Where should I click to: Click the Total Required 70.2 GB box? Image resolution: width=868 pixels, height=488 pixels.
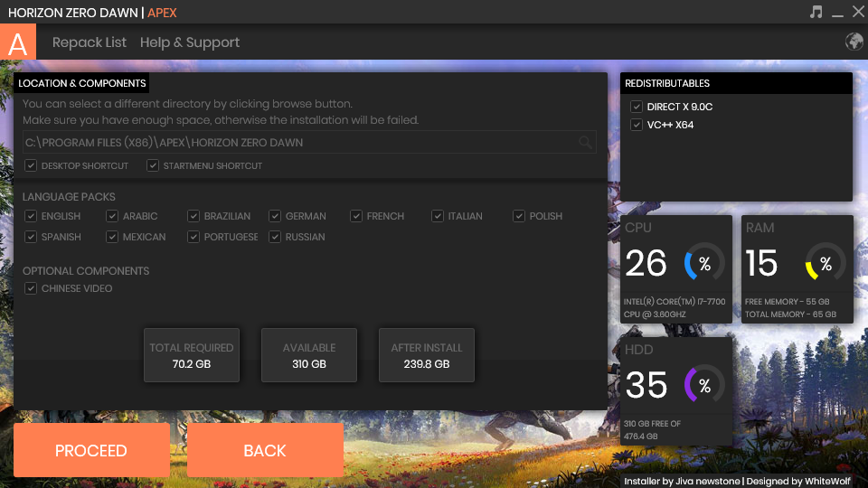click(x=192, y=355)
